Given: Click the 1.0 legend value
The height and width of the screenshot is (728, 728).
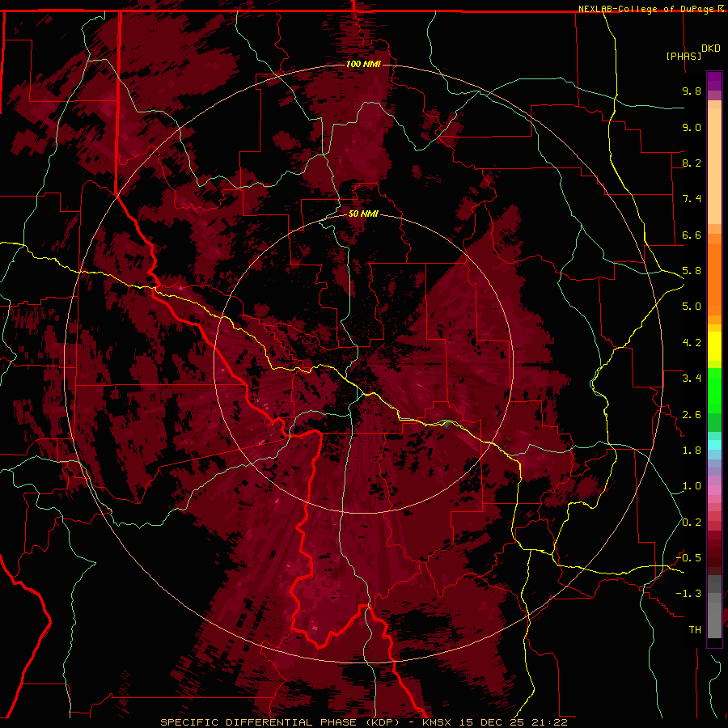Looking at the screenshot, I should [692, 486].
